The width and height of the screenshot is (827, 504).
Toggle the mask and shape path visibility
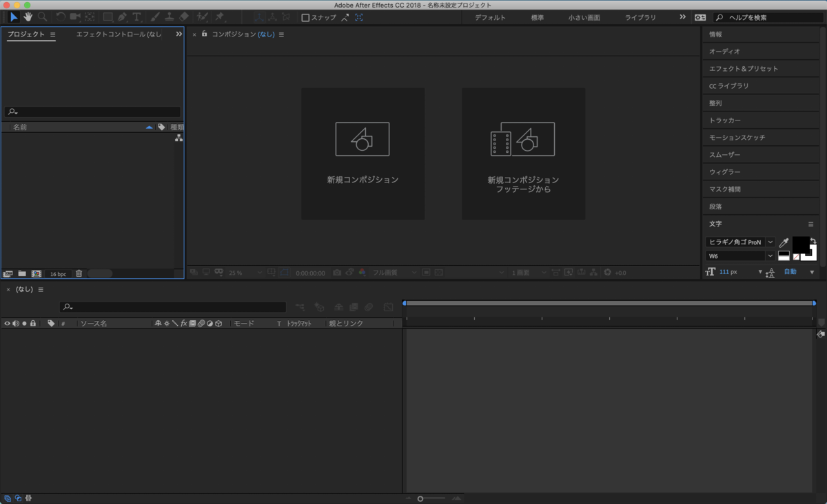pos(284,273)
